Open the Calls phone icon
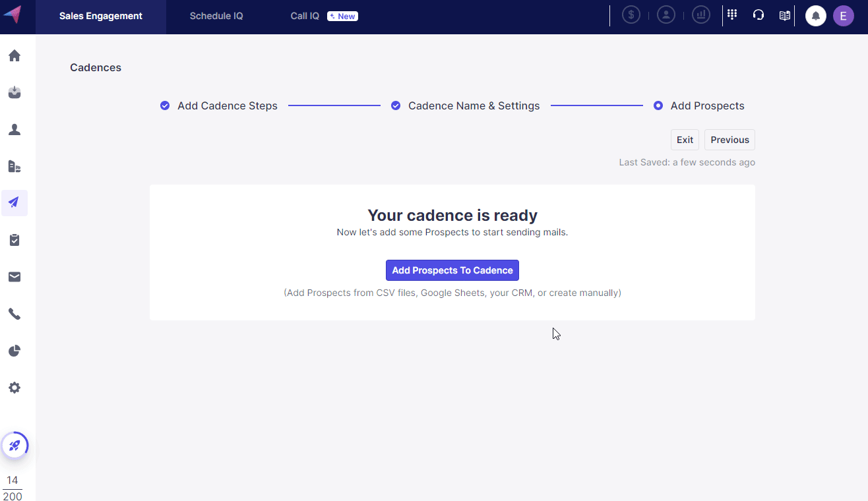 (x=15, y=314)
